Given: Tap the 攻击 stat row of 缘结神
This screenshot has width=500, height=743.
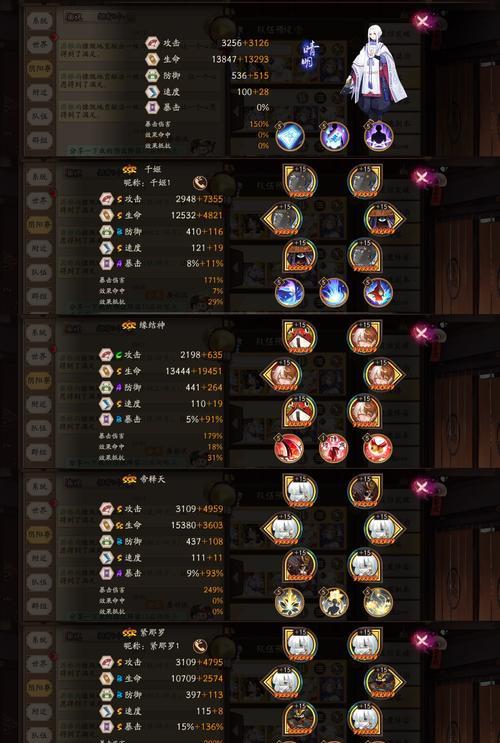Looking at the screenshot, I should coord(161,354).
